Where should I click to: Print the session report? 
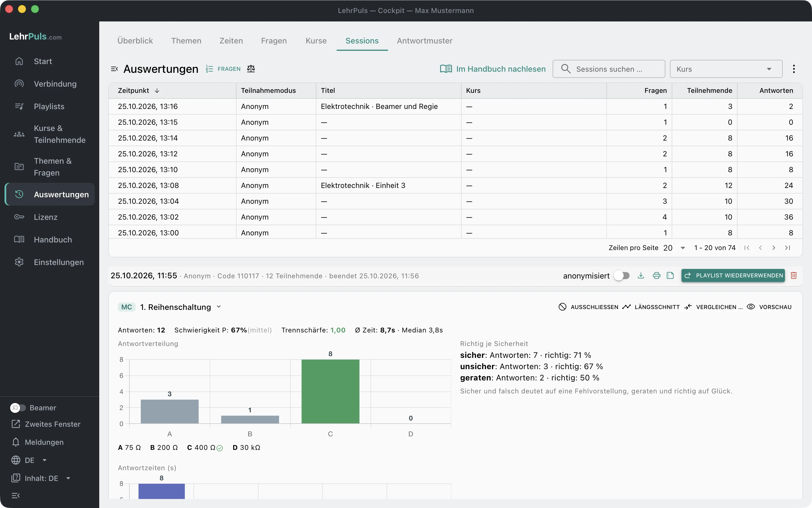click(x=656, y=275)
